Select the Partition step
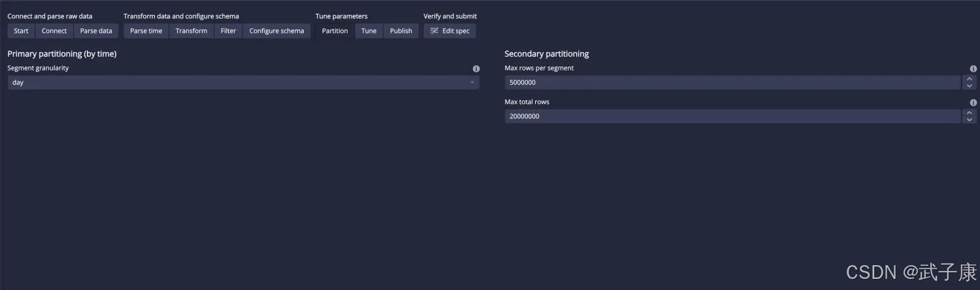Screen dimensions: 980x290 pyautogui.click(x=335, y=31)
